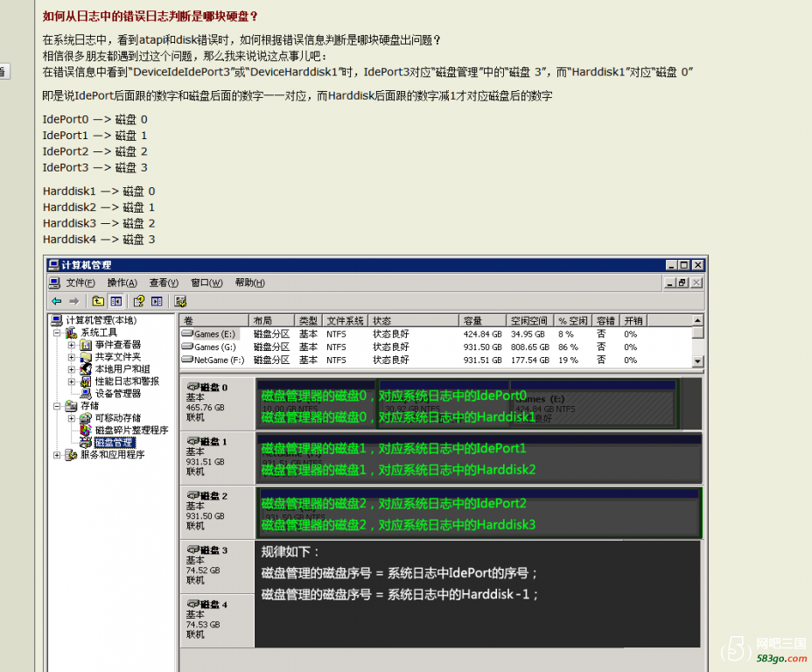This screenshot has width=812, height=672.
Task: Sort by the 卷 column header
Action: 214,320
